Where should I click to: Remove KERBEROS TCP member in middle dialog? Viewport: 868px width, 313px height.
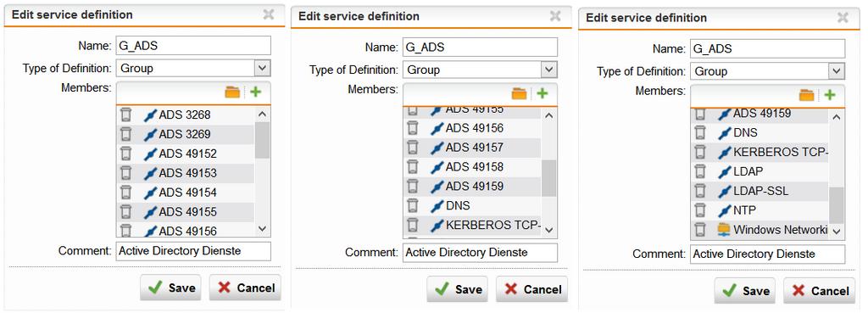[413, 225]
